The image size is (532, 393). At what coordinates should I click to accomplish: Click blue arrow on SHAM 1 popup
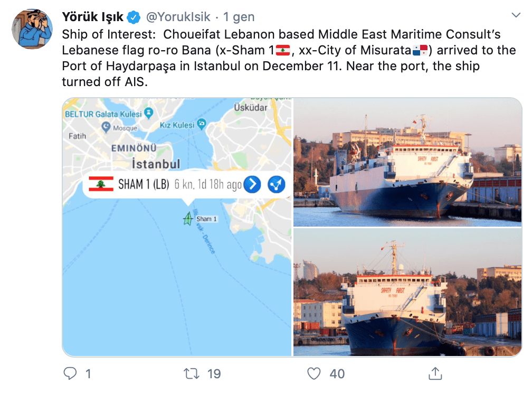(252, 184)
